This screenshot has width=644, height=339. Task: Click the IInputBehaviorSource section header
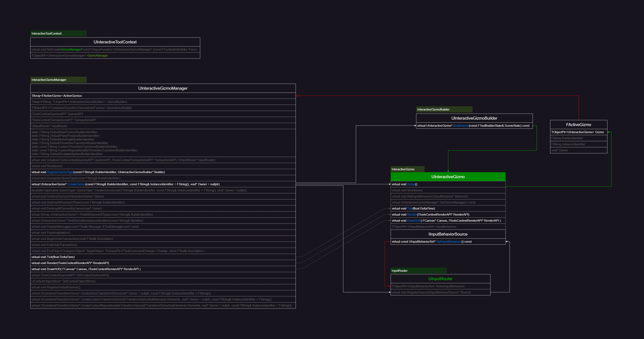pyautogui.click(x=448, y=234)
